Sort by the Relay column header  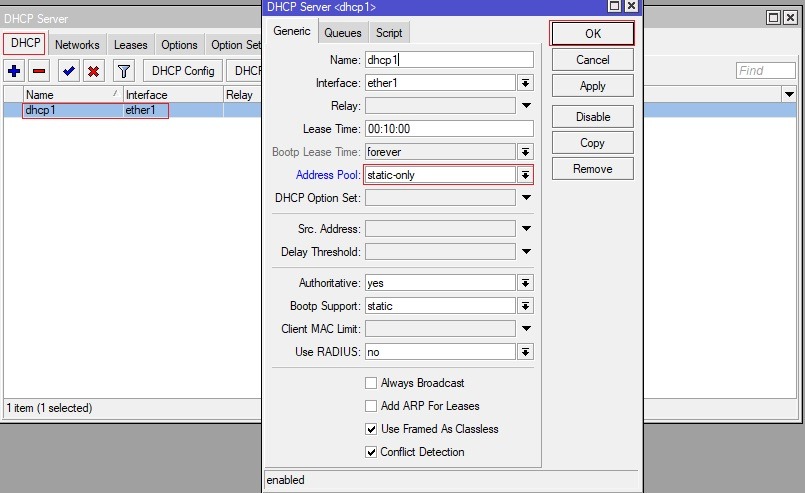point(243,94)
